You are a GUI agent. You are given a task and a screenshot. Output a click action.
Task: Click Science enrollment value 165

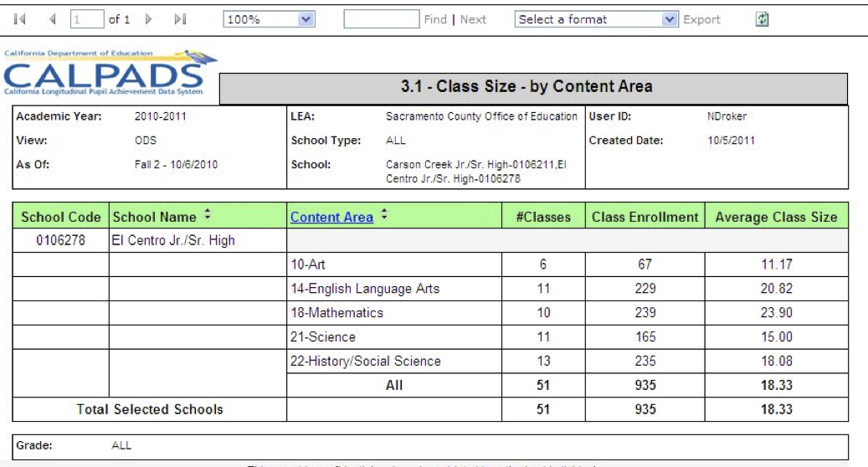645,337
